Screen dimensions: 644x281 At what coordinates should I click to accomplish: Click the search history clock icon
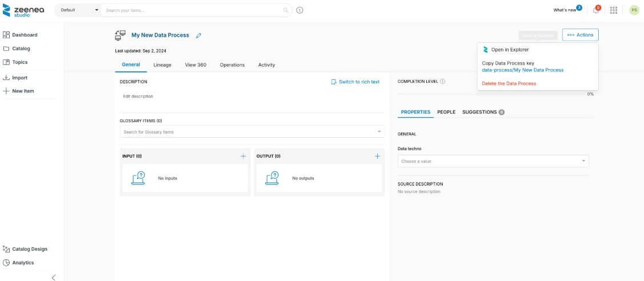[x=300, y=10]
